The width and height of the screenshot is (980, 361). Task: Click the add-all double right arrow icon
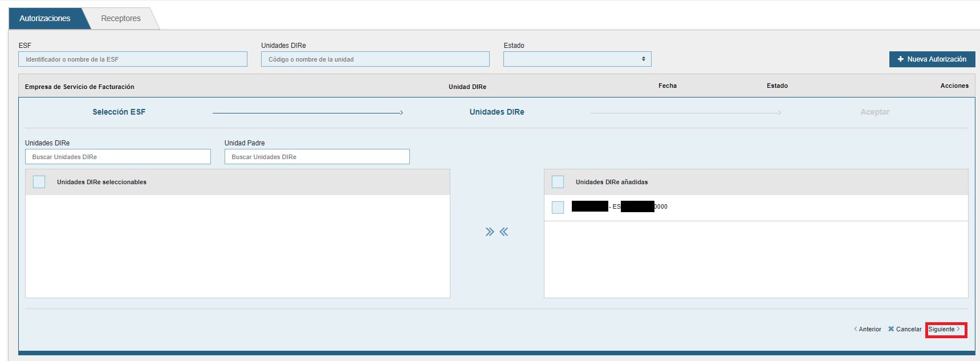(489, 232)
